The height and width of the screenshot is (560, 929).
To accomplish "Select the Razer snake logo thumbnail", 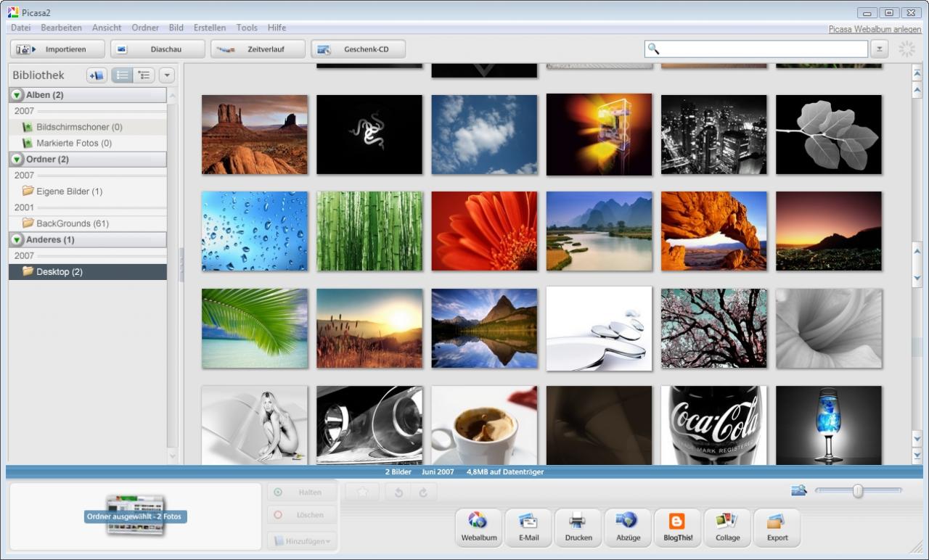I will (369, 134).
